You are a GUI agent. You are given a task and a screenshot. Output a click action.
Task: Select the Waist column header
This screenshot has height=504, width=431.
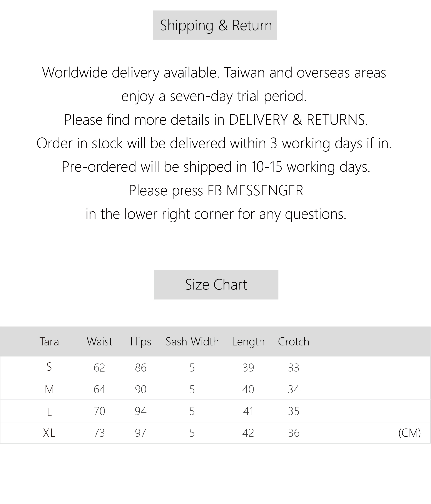(99, 342)
